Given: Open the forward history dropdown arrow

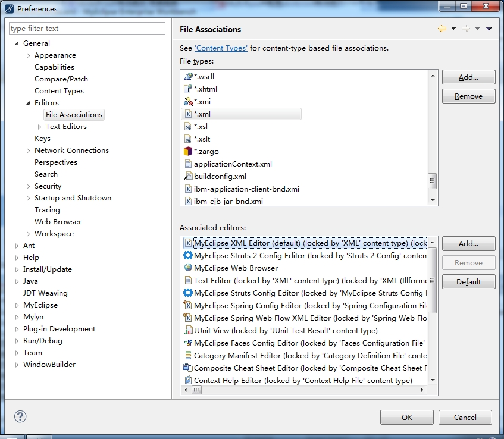Looking at the screenshot, I should pos(478,29).
